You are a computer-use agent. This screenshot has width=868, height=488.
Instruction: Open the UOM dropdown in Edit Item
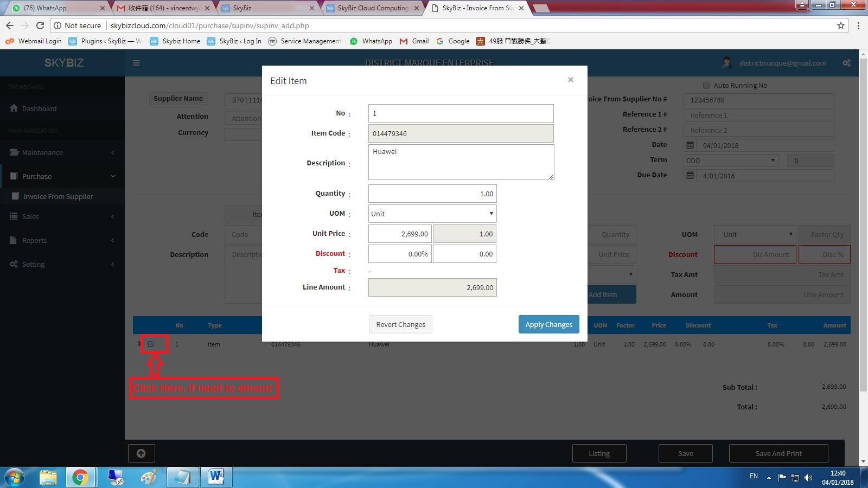(432, 214)
